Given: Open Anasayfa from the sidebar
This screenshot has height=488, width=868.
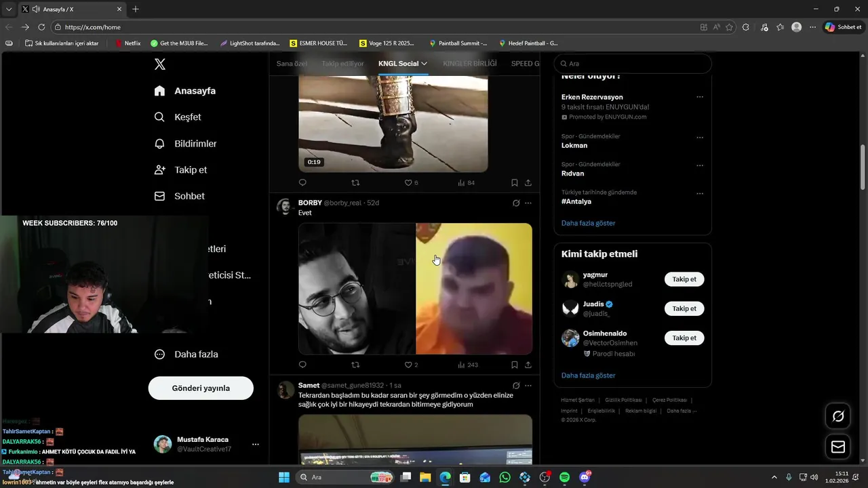Looking at the screenshot, I should point(185,91).
